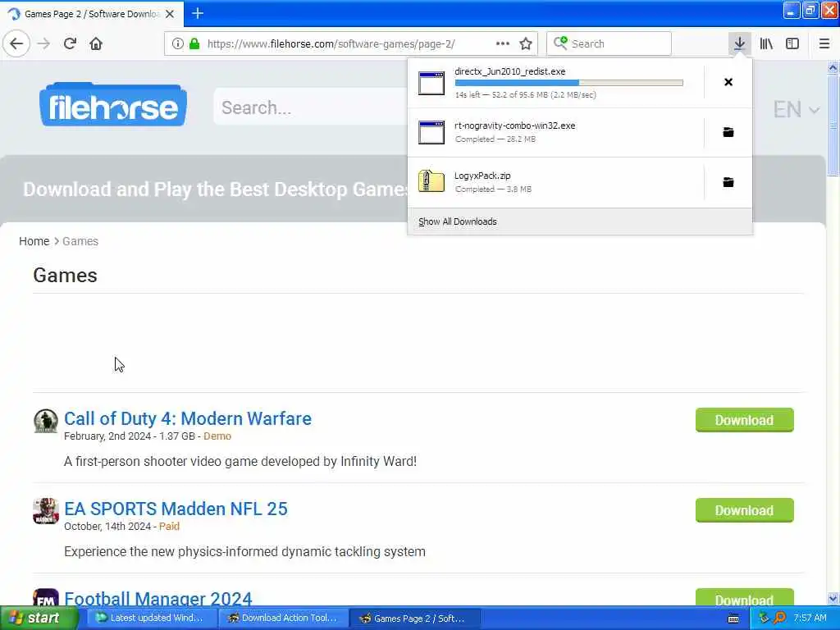Open the Library icon in toolbar
The height and width of the screenshot is (630, 840).
tap(766, 43)
